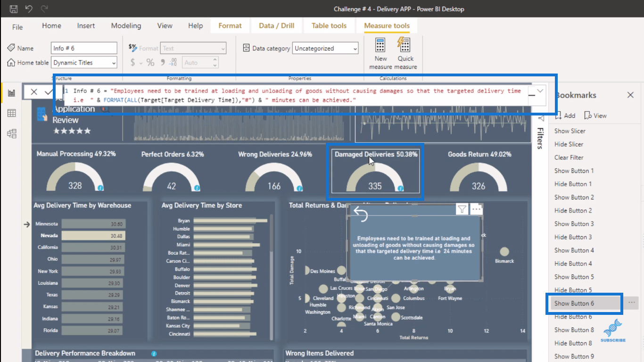644x362 pixels.
Task: Cancel the formula bar edit
Action: pos(34,92)
